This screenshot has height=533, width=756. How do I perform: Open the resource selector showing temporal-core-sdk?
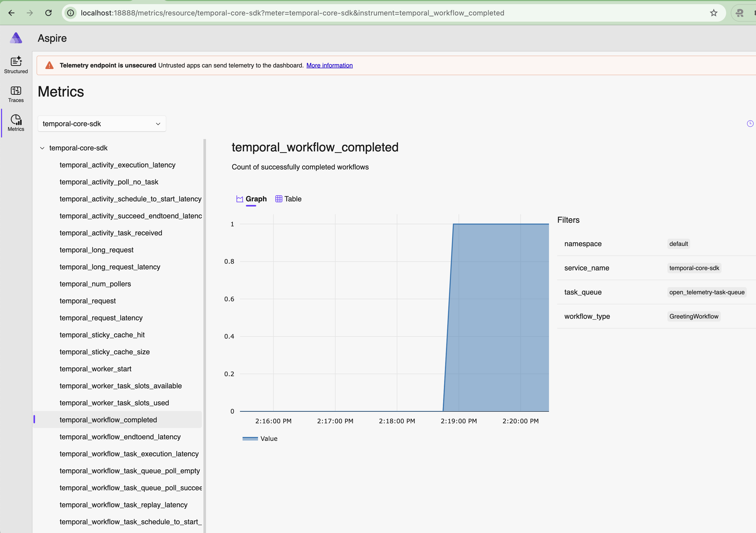(x=101, y=123)
